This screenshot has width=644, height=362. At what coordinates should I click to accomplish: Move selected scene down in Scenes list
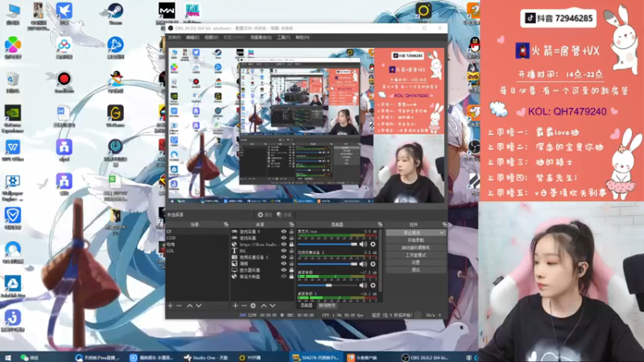tap(199, 306)
